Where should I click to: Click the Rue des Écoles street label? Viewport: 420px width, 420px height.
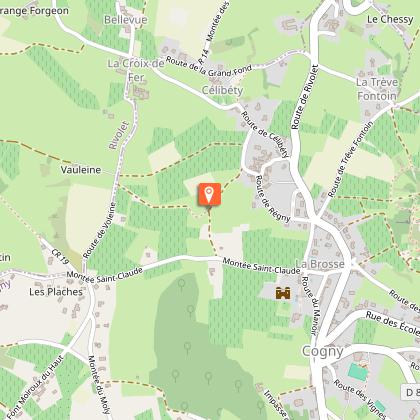[x=393, y=323]
